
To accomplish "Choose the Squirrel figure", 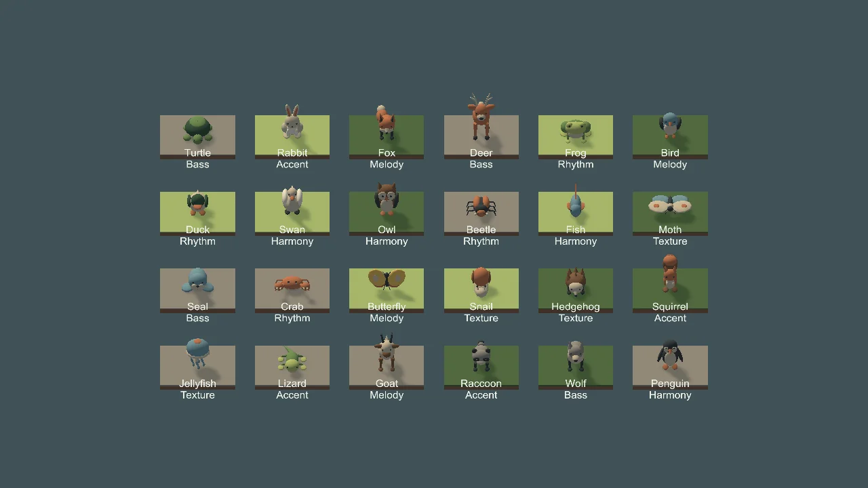I will (669, 274).
